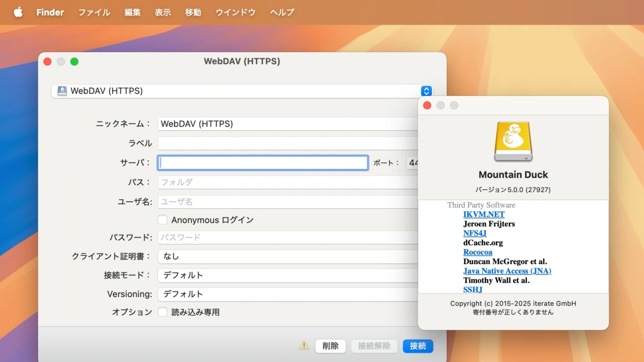Open the Apple menu

pos(18,12)
